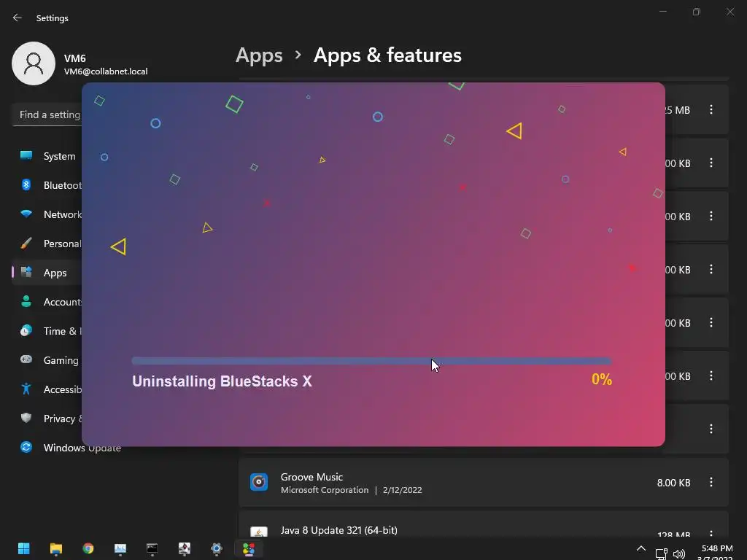
Task: Select the Apps category in the sidebar
Action: pyautogui.click(x=47, y=273)
